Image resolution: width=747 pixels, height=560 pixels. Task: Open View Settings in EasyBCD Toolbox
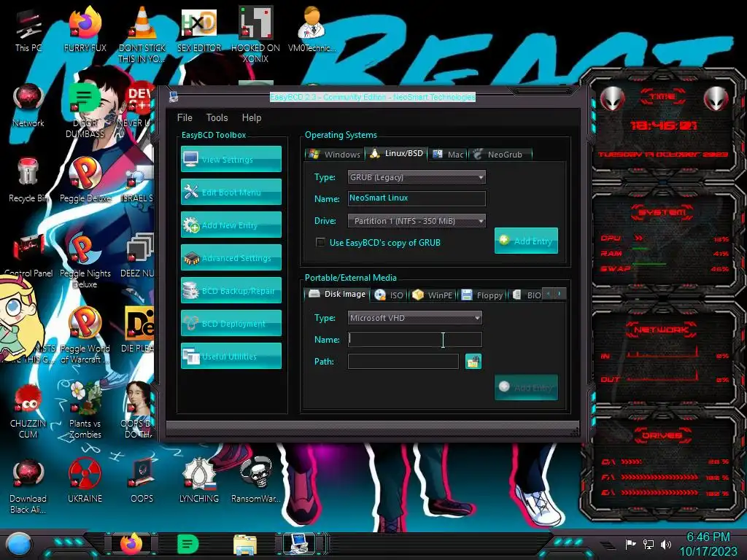(231, 159)
